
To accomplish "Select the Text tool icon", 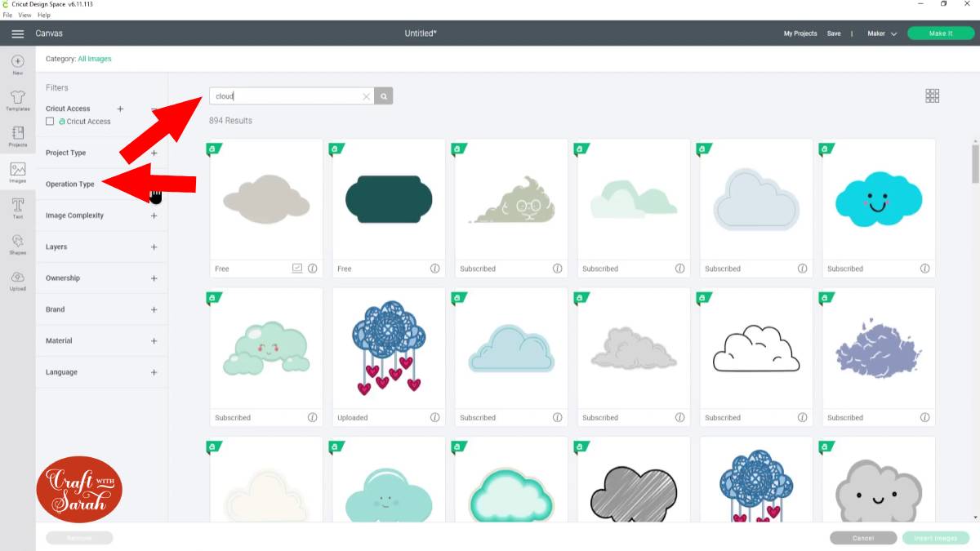I will [x=18, y=208].
